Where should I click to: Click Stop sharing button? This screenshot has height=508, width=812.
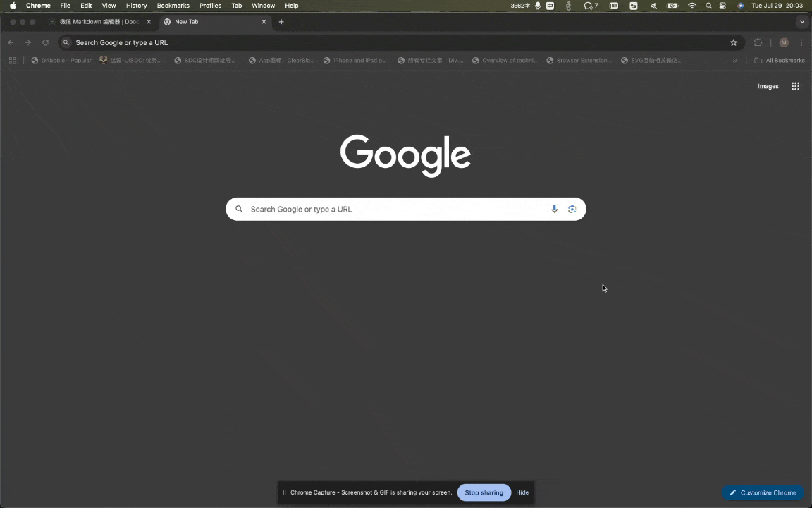(484, 492)
